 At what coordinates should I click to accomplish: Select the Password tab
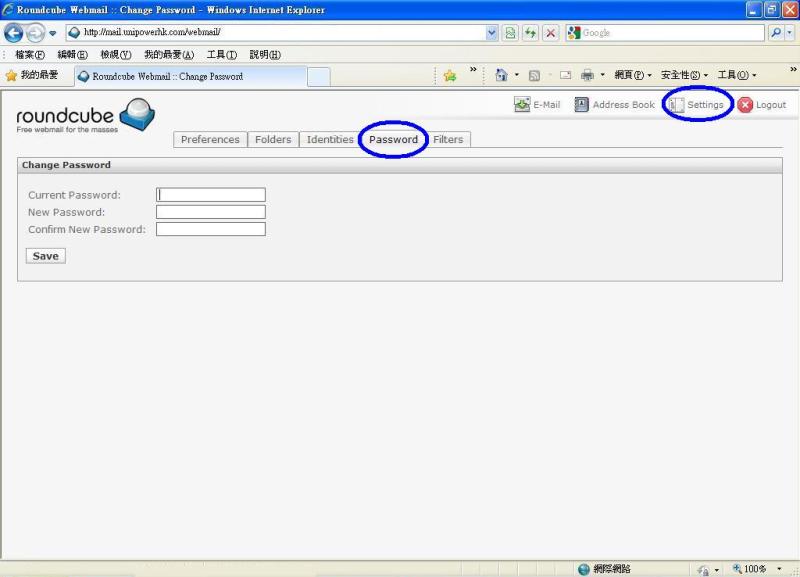tap(393, 139)
